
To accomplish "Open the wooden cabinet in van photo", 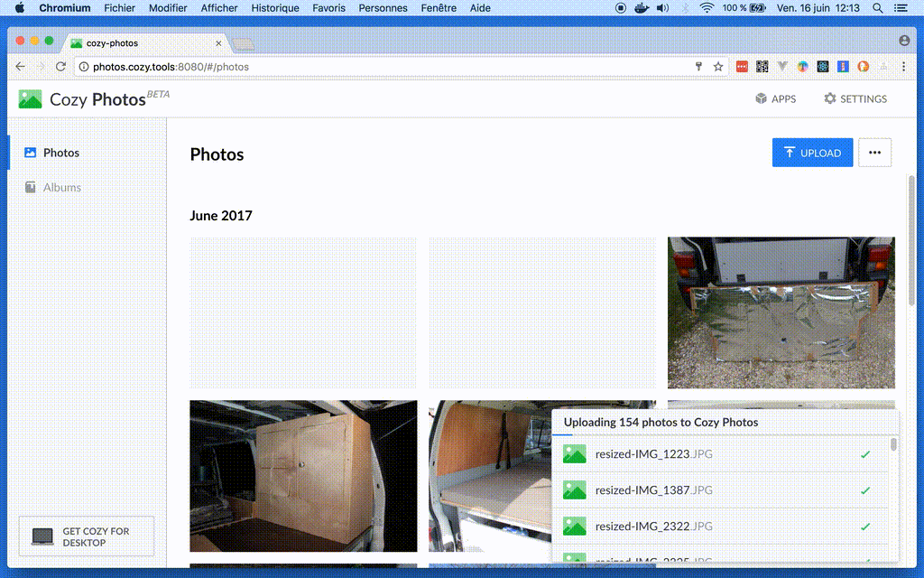I will click(303, 476).
